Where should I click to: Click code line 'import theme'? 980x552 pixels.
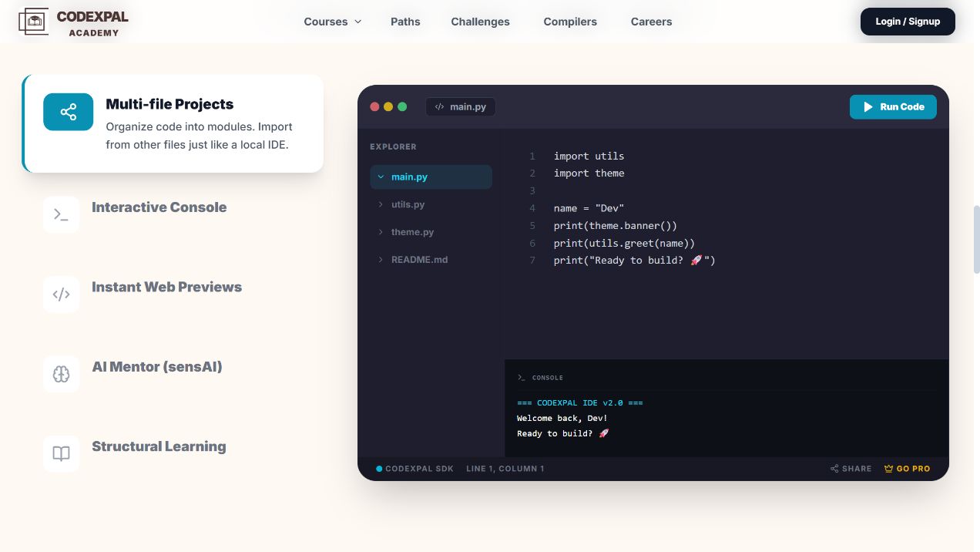point(589,173)
